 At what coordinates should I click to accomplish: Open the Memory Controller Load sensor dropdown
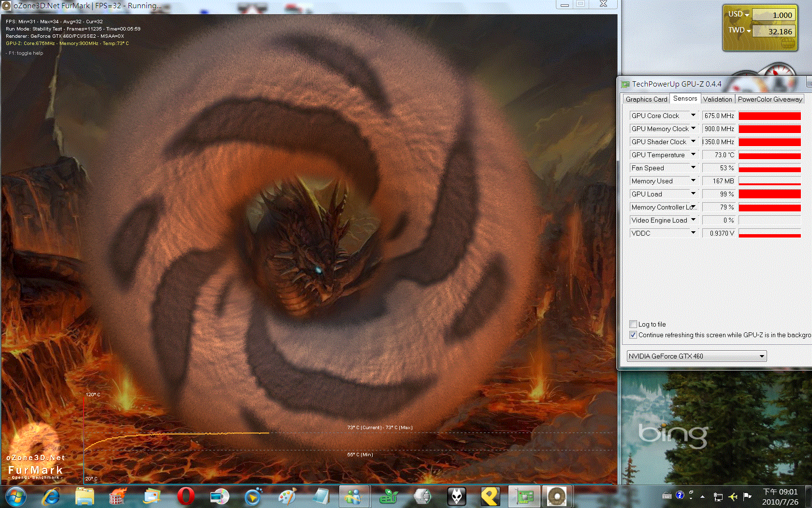tap(693, 207)
